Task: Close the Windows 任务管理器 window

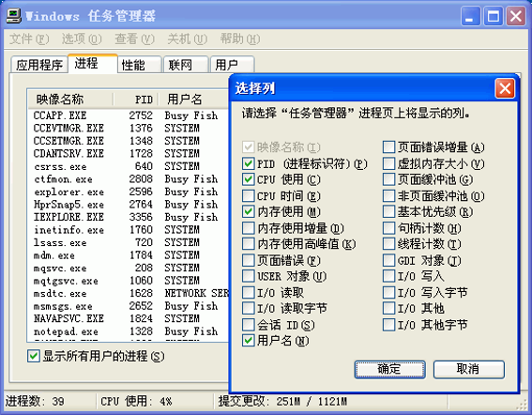Action: click(516, 16)
